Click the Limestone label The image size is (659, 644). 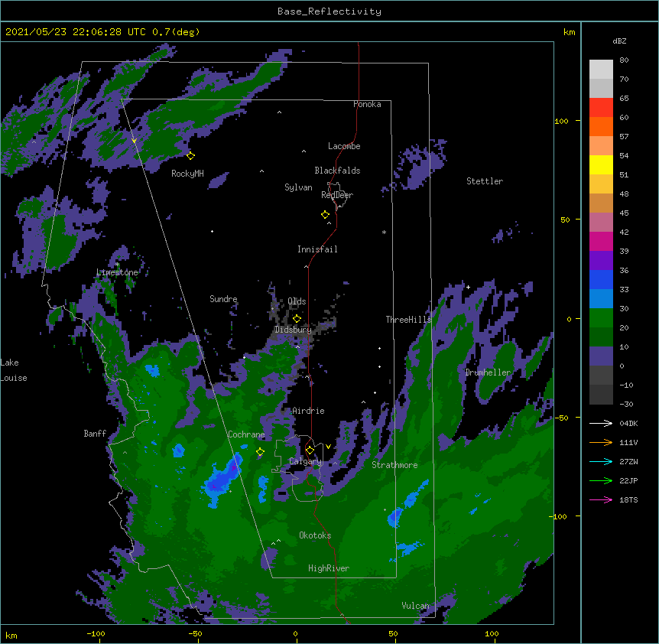[117, 272]
